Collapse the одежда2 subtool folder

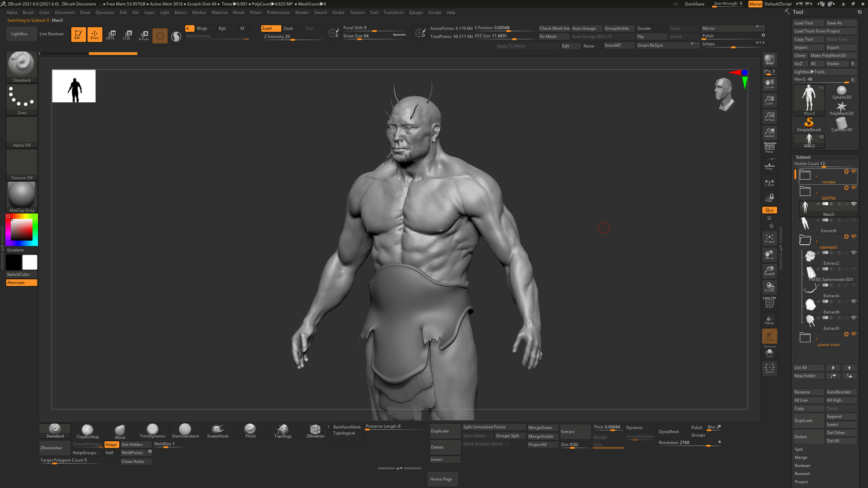(805, 239)
